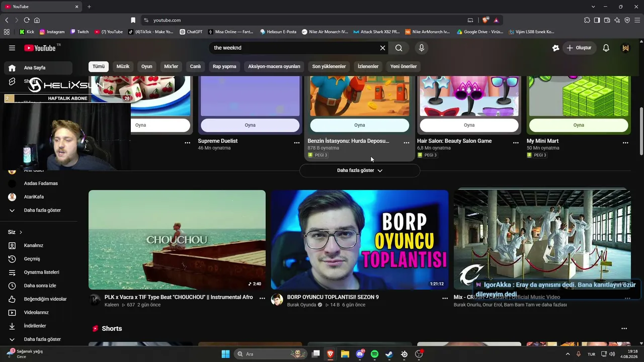Select the Son yüklenenler chip

[329, 66]
